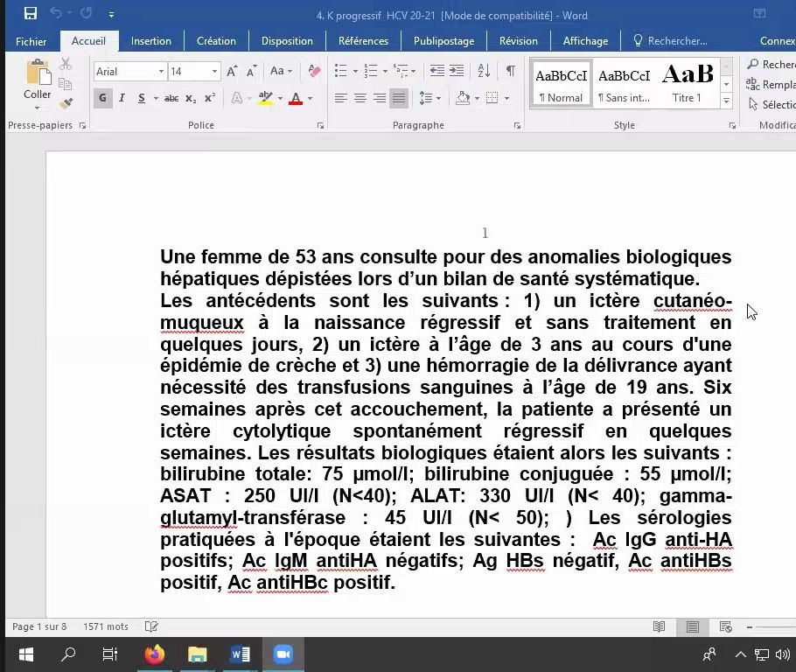Select the Format Painter brush
The image size is (796, 672).
(66, 103)
